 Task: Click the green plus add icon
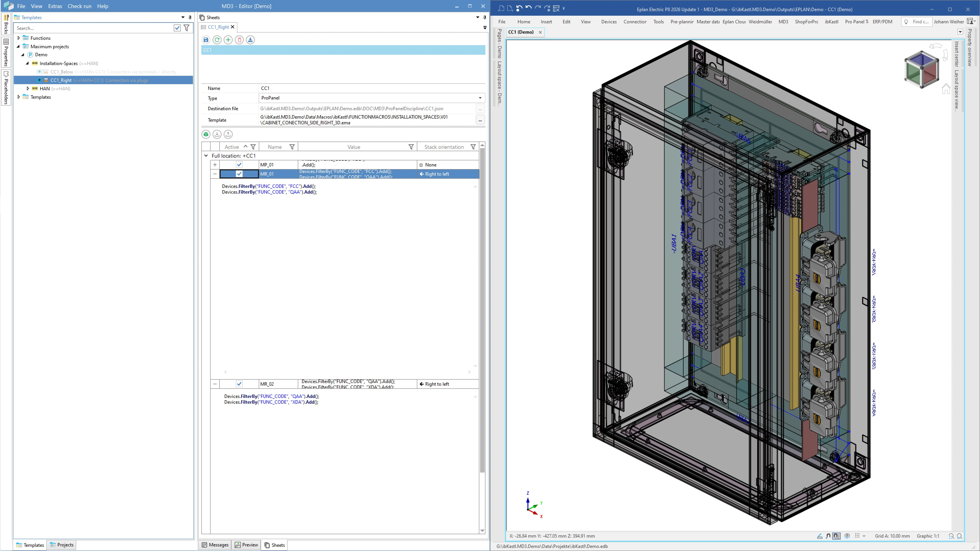228,40
